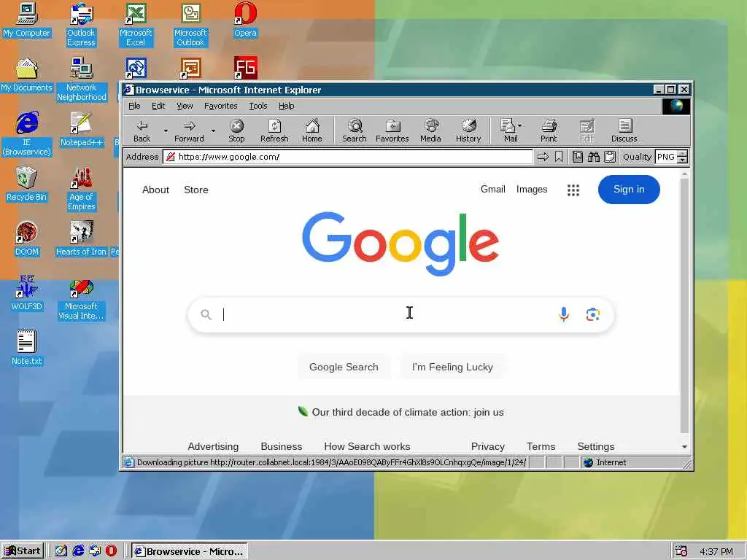Click the Settings footer link
Screen dimensions: 747x560
(595, 447)
